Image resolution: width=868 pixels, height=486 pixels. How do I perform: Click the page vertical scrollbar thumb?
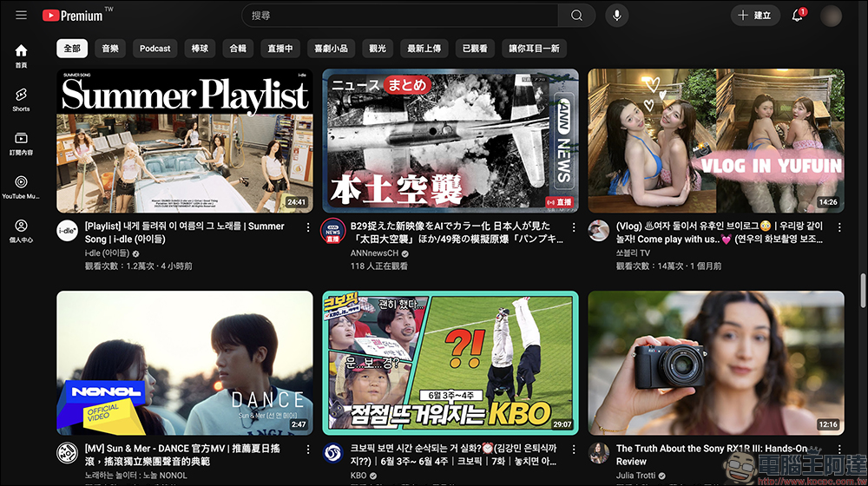coord(863,291)
